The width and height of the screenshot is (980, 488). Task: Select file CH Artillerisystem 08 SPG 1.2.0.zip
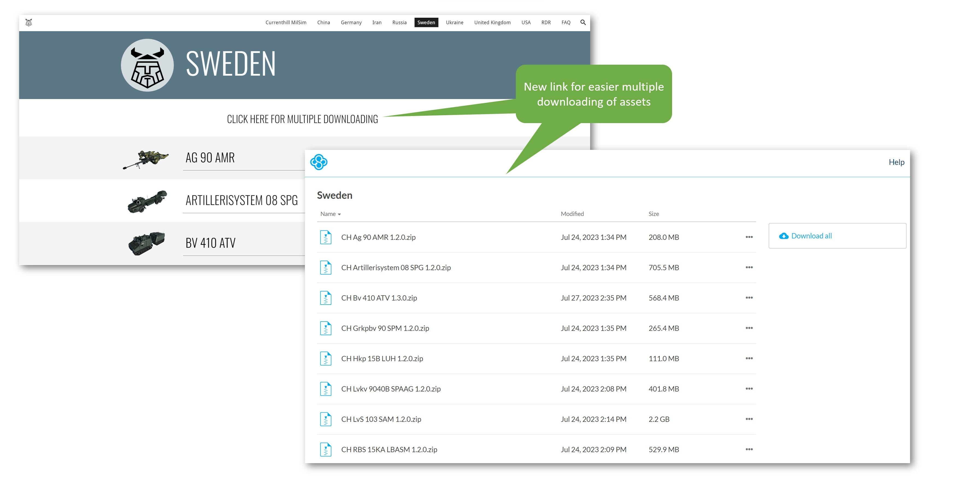click(x=396, y=267)
